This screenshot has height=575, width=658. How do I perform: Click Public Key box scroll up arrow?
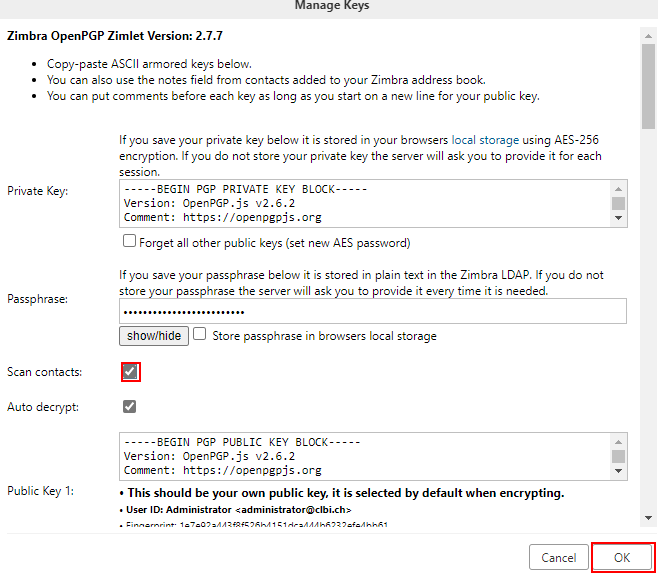[x=618, y=442]
